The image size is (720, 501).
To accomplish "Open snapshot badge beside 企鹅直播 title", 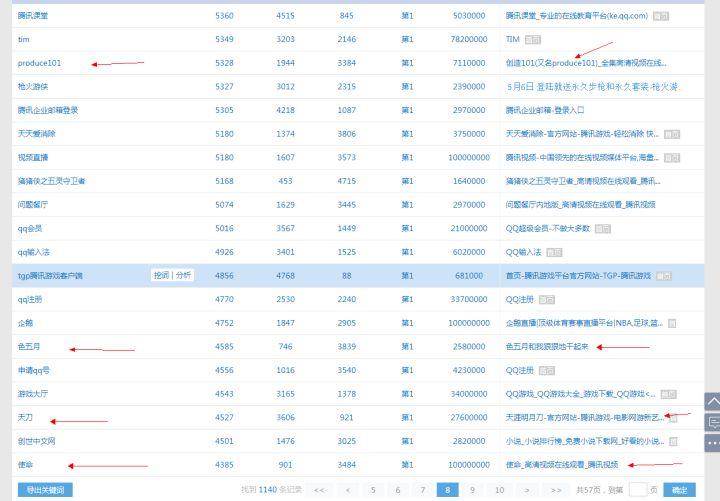I will (x=672, y=323).
